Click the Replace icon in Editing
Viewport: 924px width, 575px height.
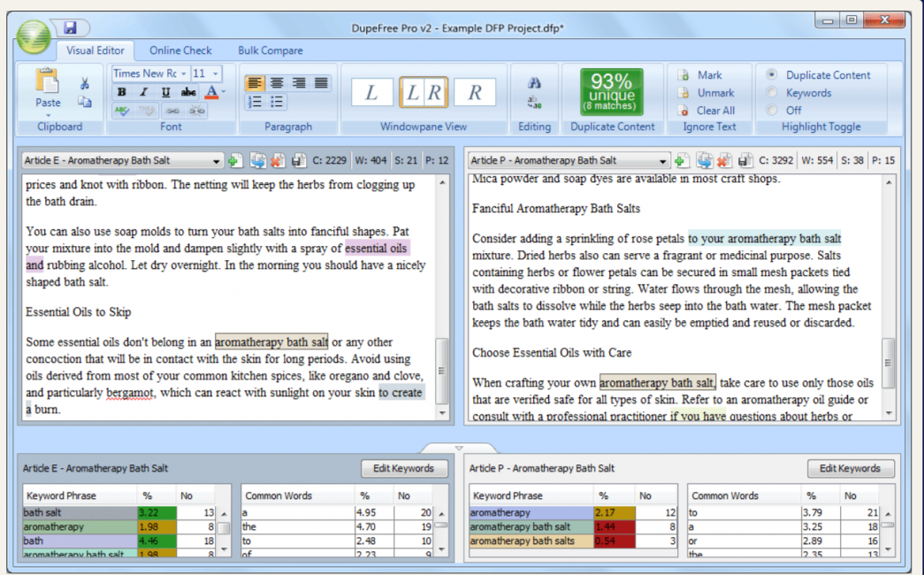pos(534,102)
